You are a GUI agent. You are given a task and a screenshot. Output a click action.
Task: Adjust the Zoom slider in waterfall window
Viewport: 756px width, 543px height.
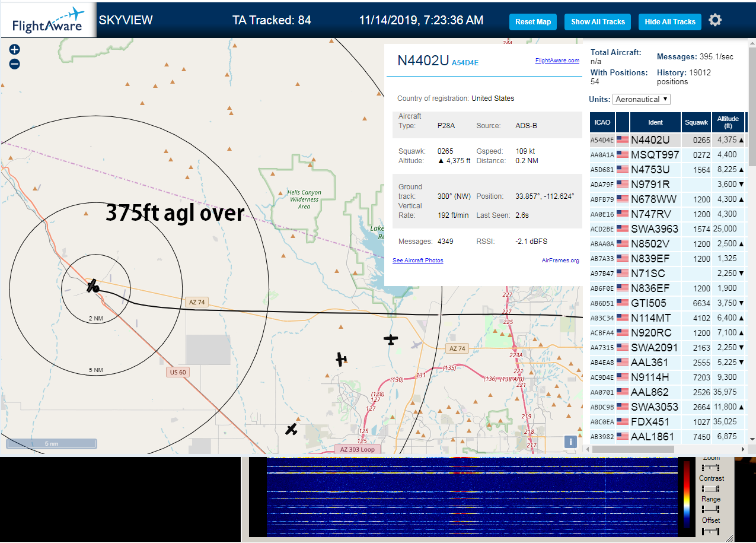tap(710, 468)
